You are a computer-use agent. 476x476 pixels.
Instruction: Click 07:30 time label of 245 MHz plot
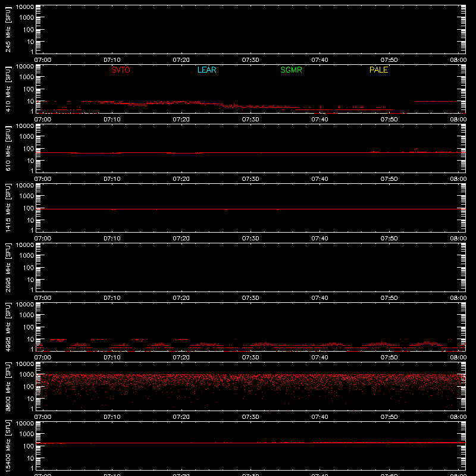coord(250,60)
